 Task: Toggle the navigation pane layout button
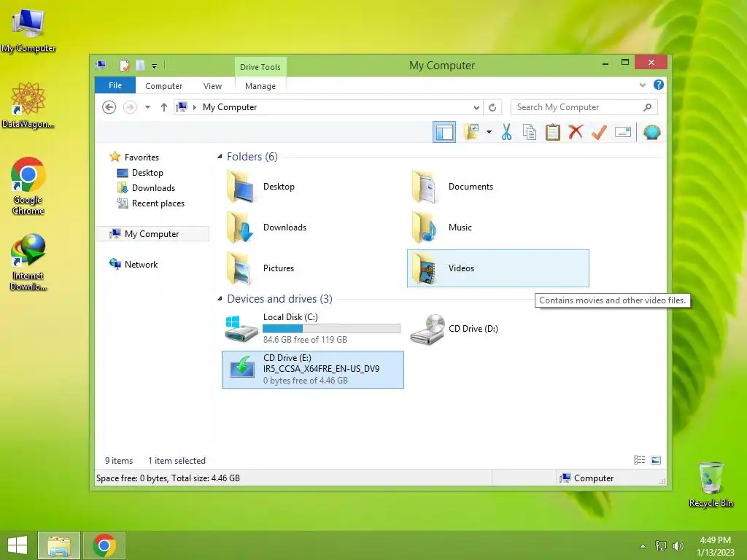tap(444, 132)
